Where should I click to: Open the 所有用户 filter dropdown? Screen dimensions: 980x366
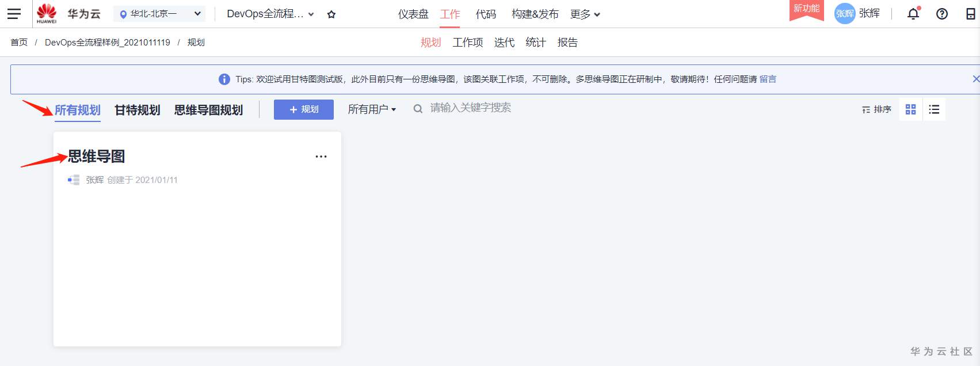pos(372,109)
